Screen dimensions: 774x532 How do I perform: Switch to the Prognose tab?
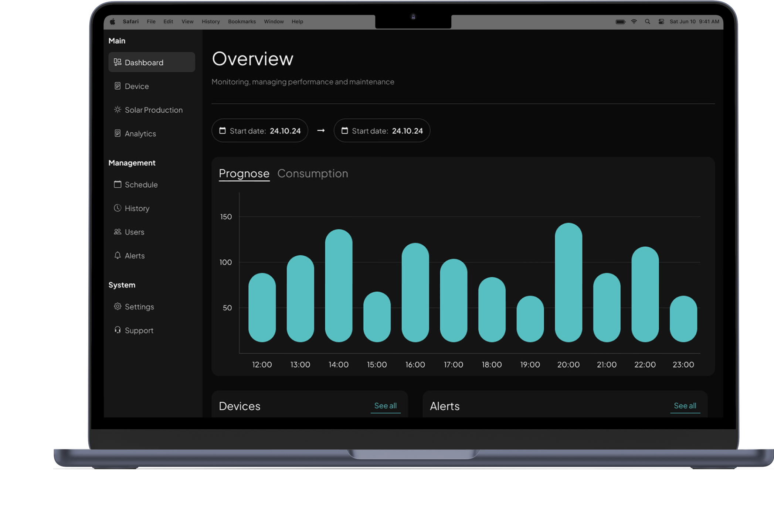(244, 174)
